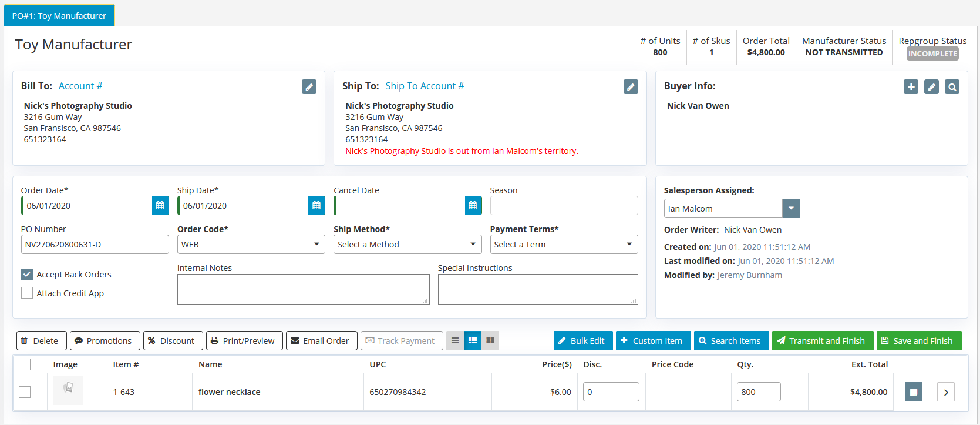Click the 'Toy Manufacturer' page heading
The image size is (980, 425).
pos(73,45)
